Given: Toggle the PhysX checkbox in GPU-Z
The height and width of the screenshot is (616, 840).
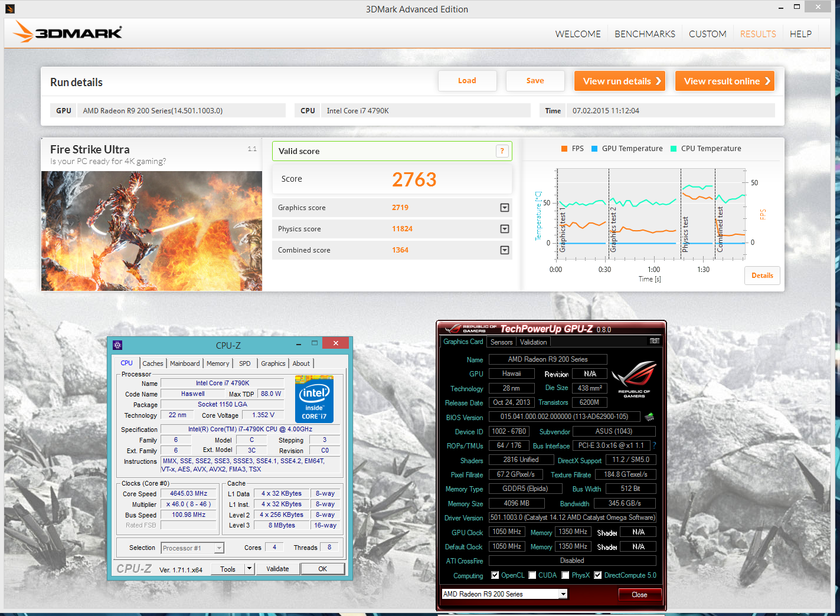Looking at the screenshot, I should [566, 575].
